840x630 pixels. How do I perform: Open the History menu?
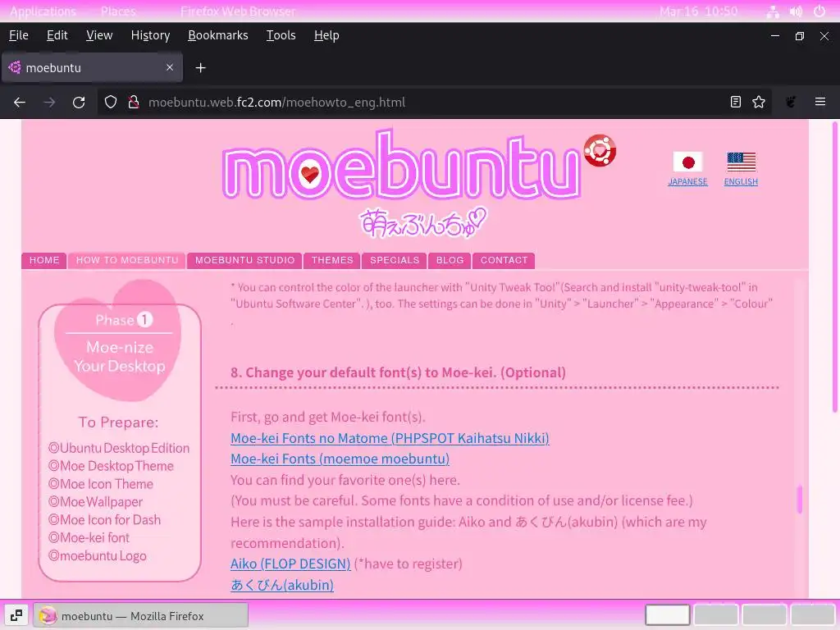151,35
